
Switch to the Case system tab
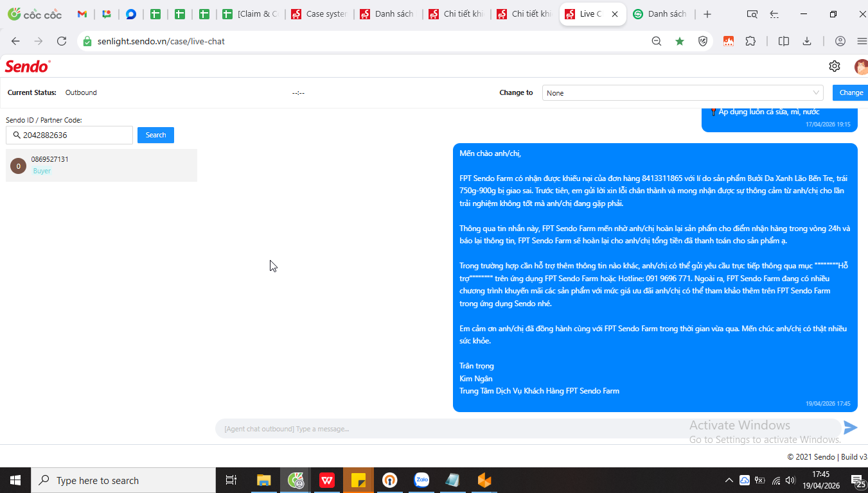pyautogui.click(x=319, y=14)
